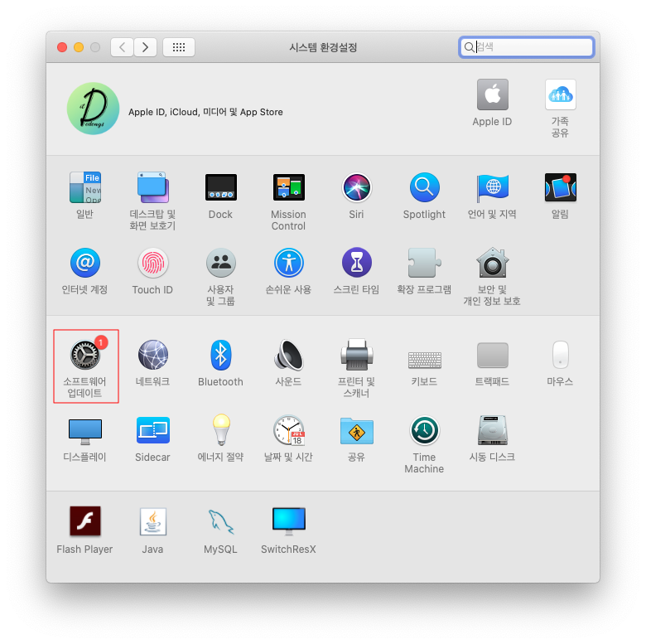The height and width of the screenshot is (644, 646).
Task: Show all preferences via grid button
Action: [x=179, y=47]
